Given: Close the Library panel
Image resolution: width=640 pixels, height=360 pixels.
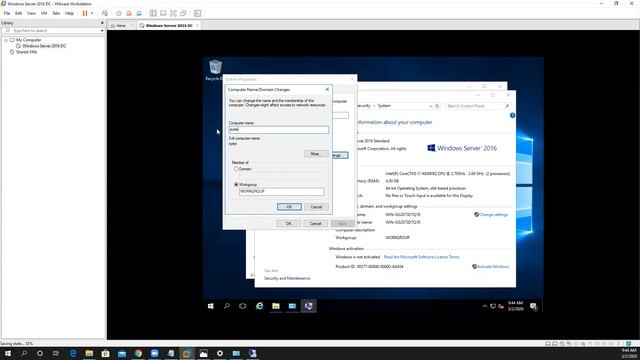Looking at the screenshot, I should point(102,23).
